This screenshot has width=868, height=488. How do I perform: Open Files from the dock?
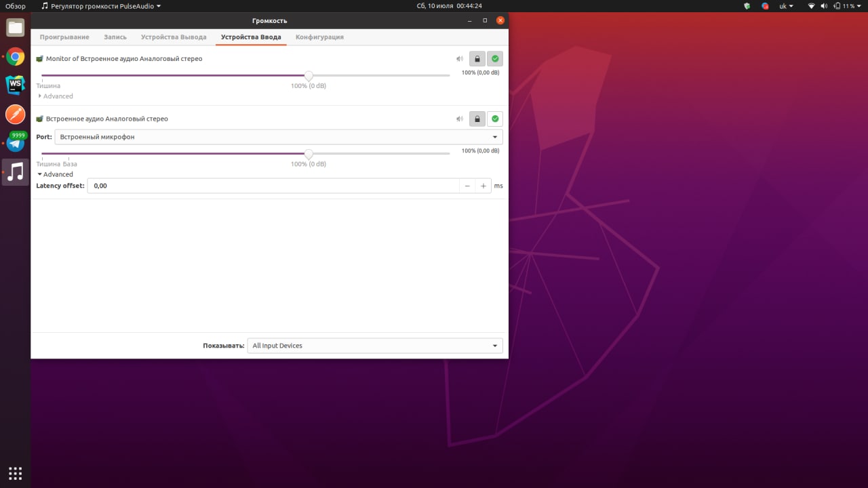(x=16, y=28)
